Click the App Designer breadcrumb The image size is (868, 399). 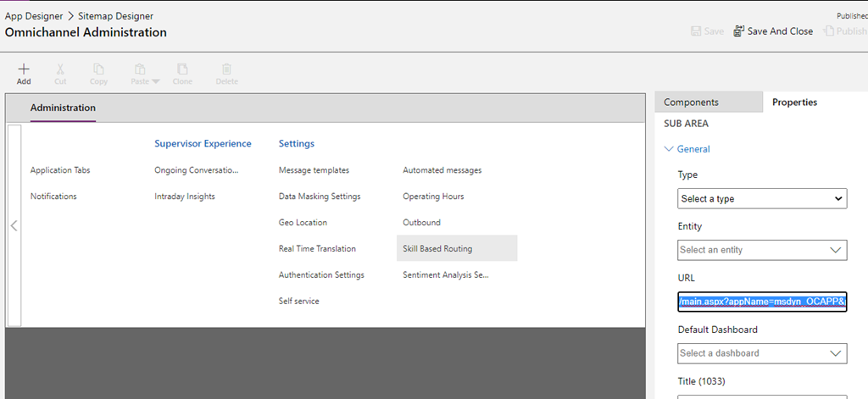[x=34, y=16]
